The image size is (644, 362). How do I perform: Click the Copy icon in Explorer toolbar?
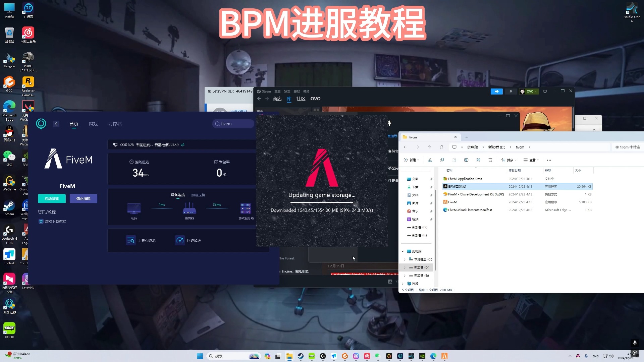(x=442, y=160)
